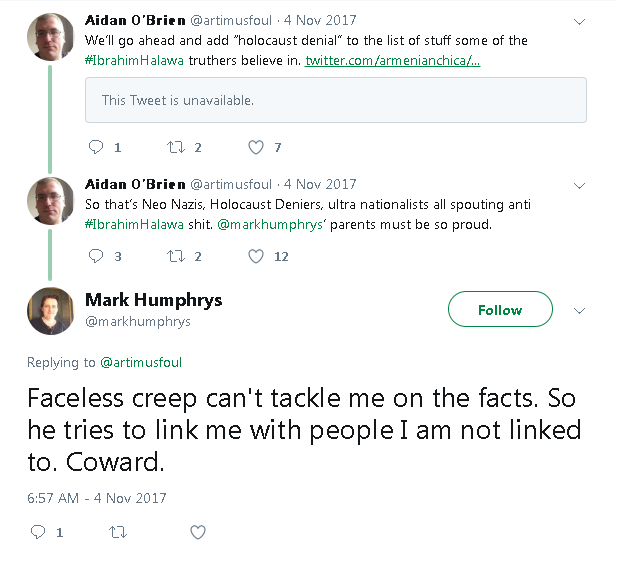This screenshot has width=617, height=561.
Task: Retweet the second Aidan O'Brien tweet
Action: (x=177, y=256)
